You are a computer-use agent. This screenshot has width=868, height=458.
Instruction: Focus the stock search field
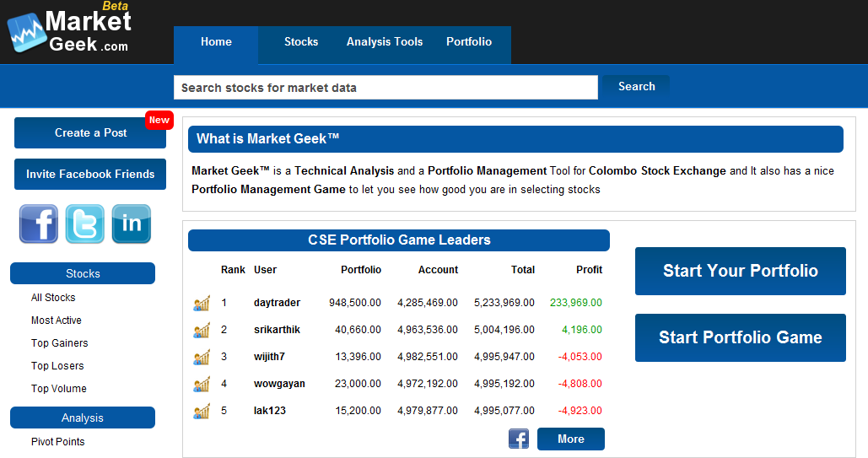point(385,88)
